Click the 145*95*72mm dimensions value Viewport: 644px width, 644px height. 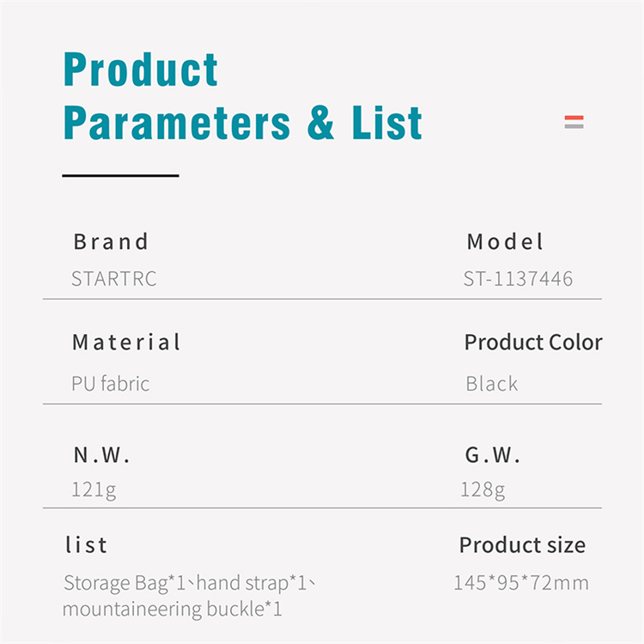[x=521, y=584]
